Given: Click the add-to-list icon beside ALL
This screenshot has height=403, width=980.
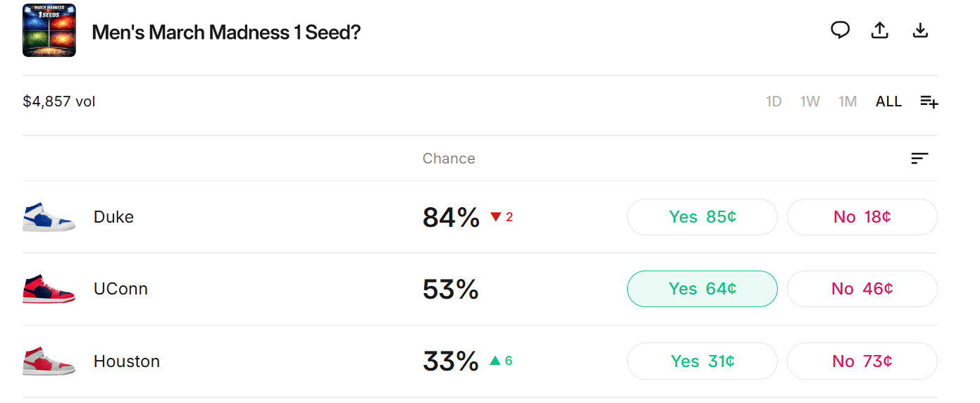Looking at the screenshot, I should 929,101.
